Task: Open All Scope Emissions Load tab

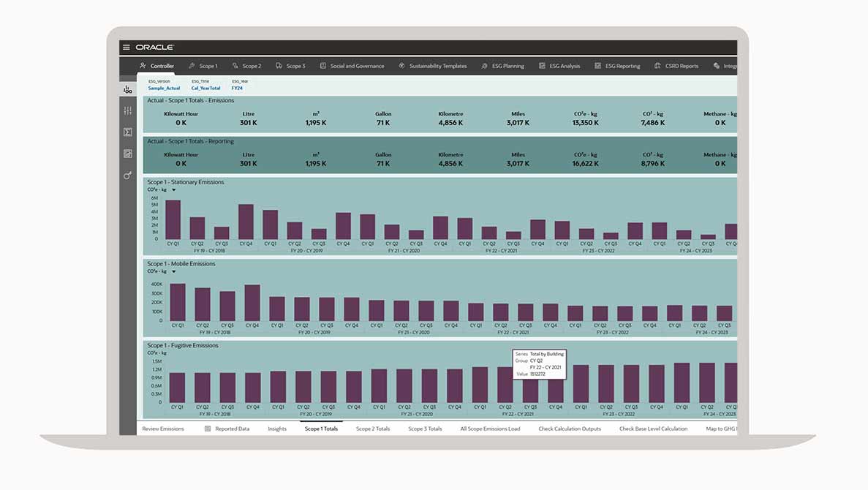Action: coord(490,429)
